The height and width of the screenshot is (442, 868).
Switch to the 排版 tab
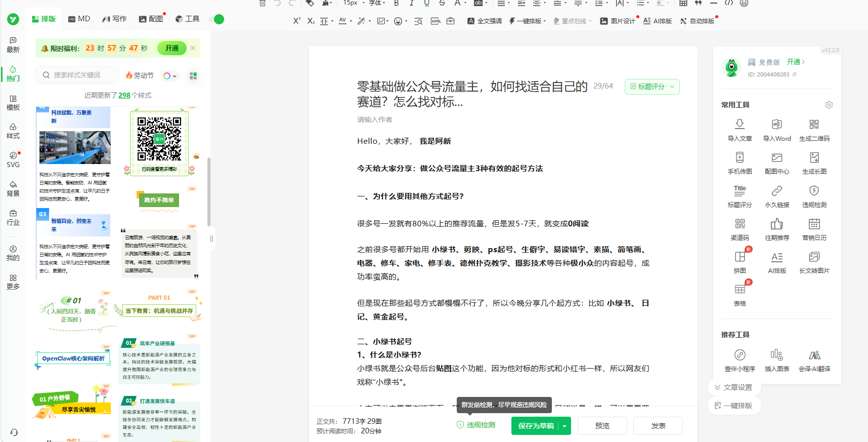coord(44,19)
